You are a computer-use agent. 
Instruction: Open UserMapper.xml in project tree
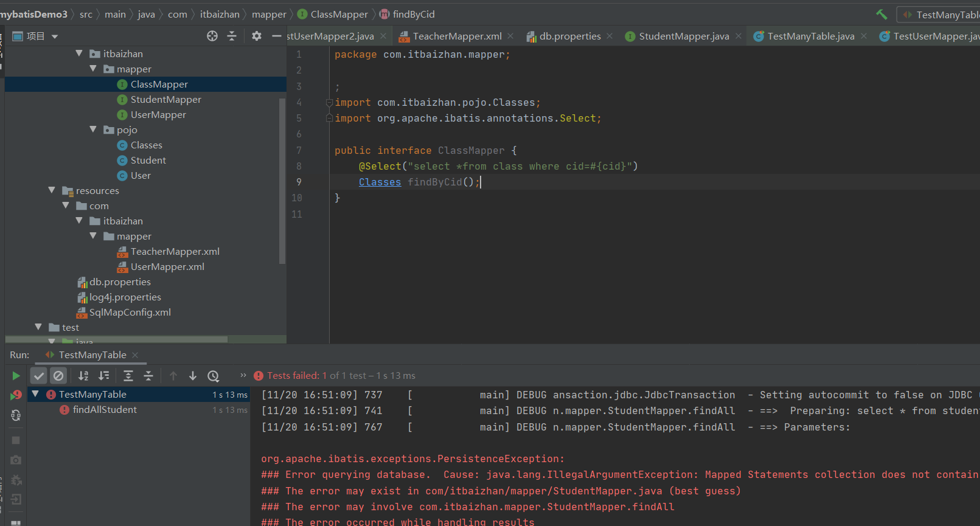(x=167, y=267)
